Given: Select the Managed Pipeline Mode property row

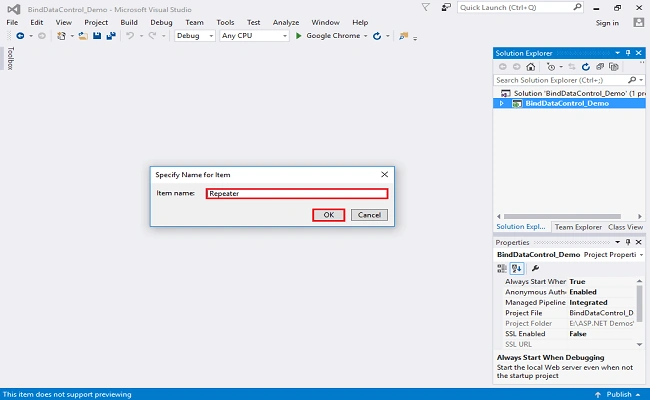Looking at the screenshot, I should click(x=566, y=303).
